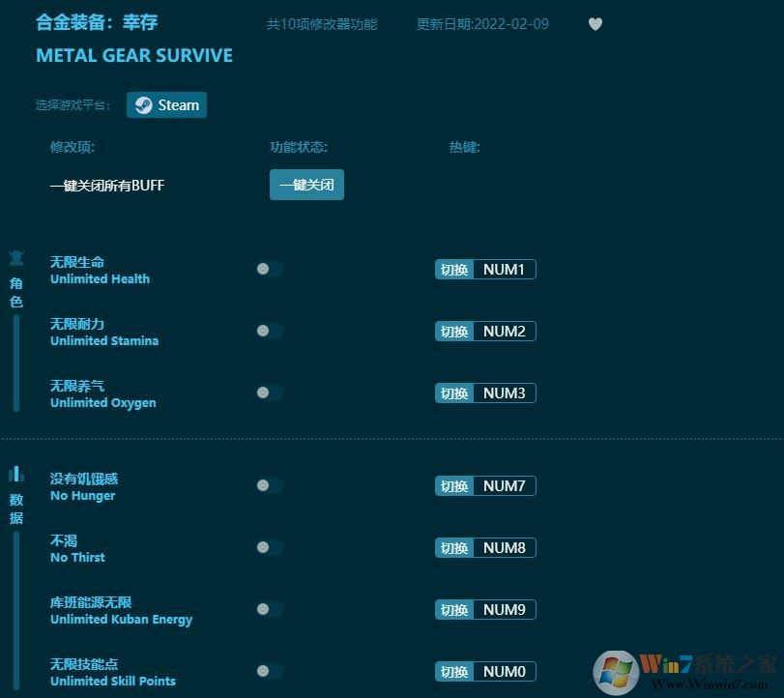
Task: Click 切换 button for NUM0 hotkey
Action: pyautogui.click(x=454, y=672)
